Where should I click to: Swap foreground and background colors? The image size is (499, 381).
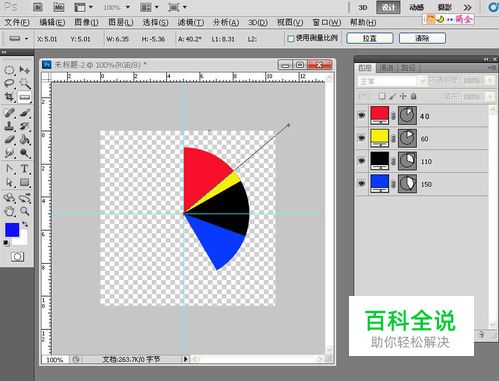click(25, 225)
